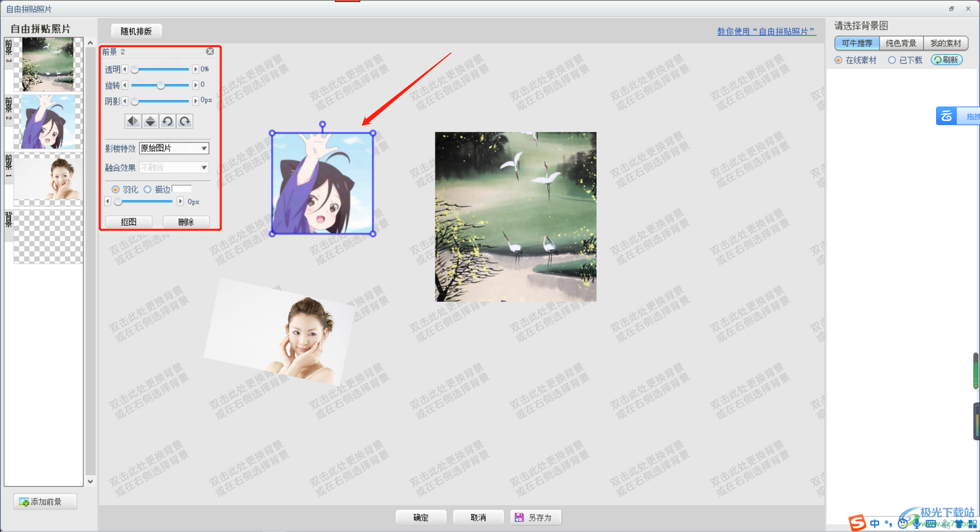Select the 前景 1 woman portrait thumbnail
Screen dimensions: 980x532
[48, 180]
